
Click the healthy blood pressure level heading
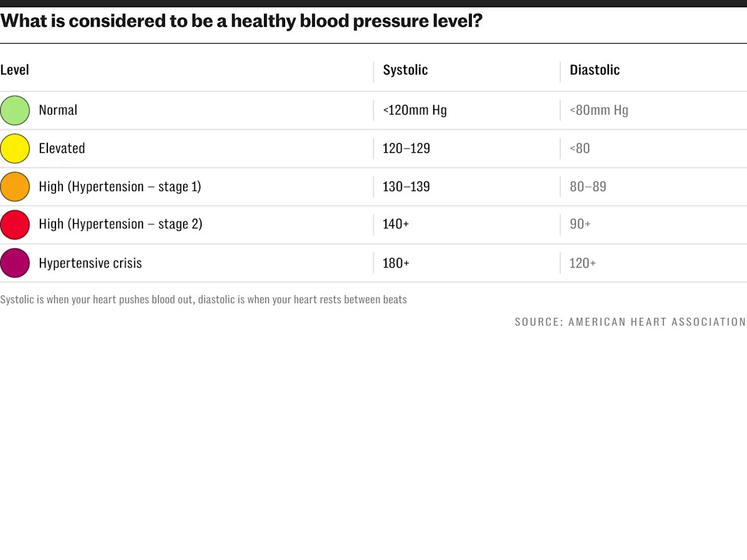click(242, 21)
